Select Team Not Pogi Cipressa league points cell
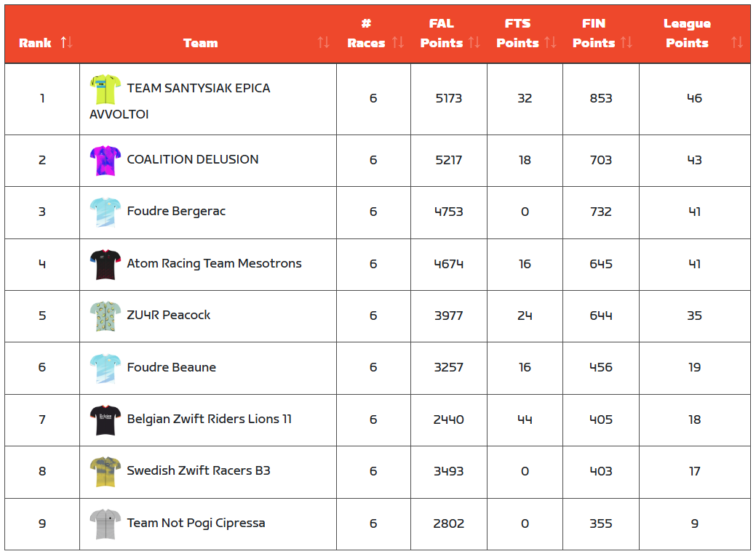This screenshot has height=554, width=756. coord(694,523)
